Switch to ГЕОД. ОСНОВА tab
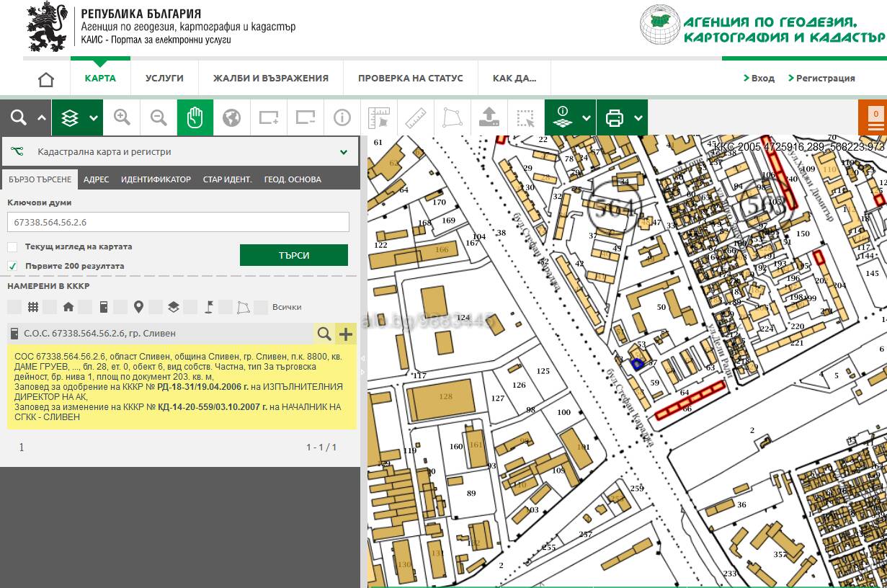 (293, 179)
